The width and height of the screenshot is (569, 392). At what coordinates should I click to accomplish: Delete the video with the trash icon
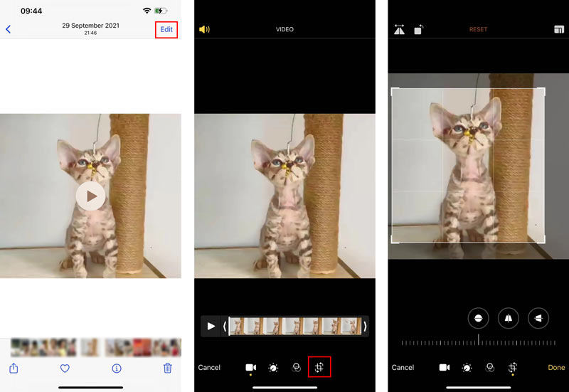pyautogui.click(x=168, y=368)
